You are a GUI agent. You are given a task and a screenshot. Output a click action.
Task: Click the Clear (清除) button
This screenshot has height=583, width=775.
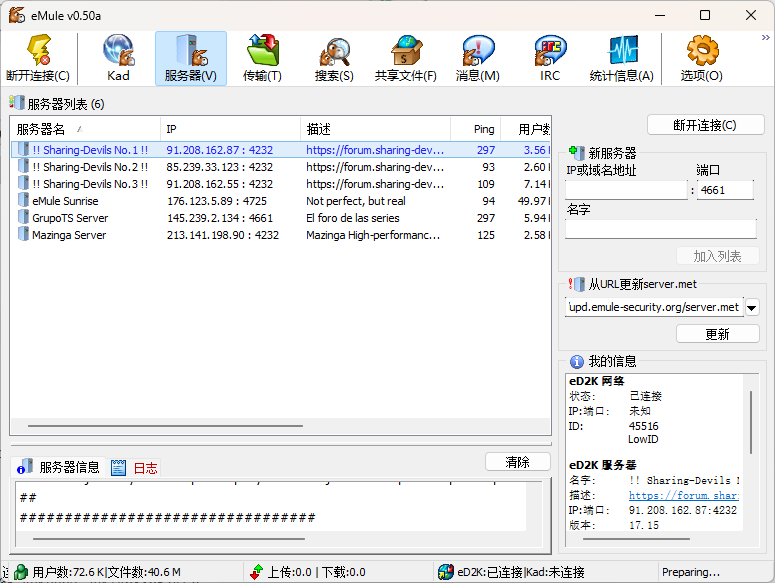517,462
